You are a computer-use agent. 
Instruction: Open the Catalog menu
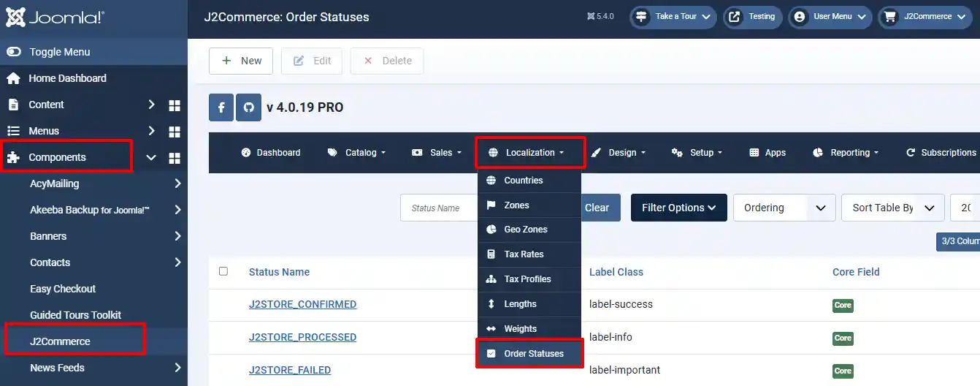click(356, 153)
